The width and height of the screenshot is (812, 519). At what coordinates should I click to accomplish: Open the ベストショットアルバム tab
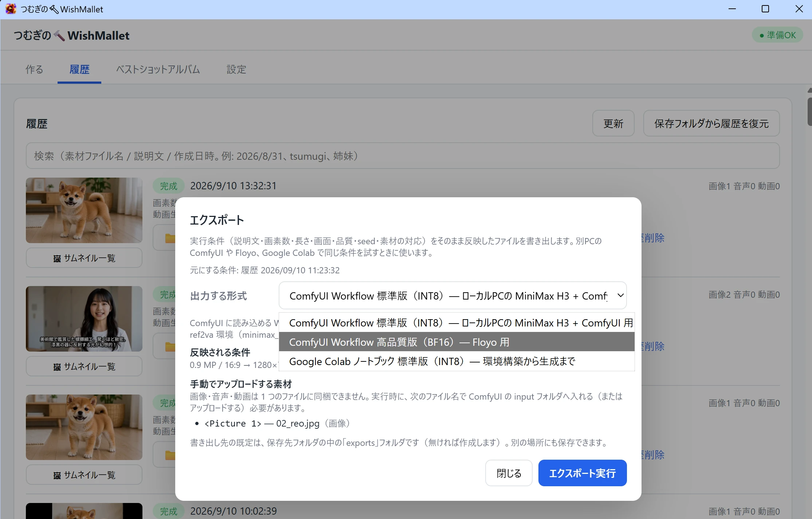(x=158, y=69)
